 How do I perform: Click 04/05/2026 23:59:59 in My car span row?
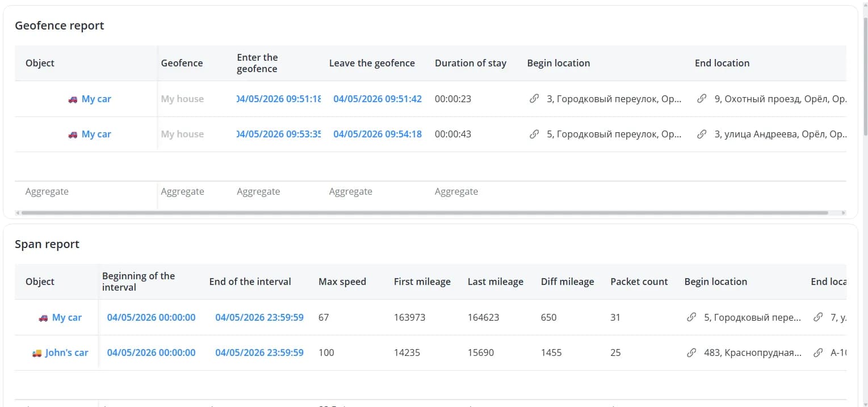coord(259,317)
